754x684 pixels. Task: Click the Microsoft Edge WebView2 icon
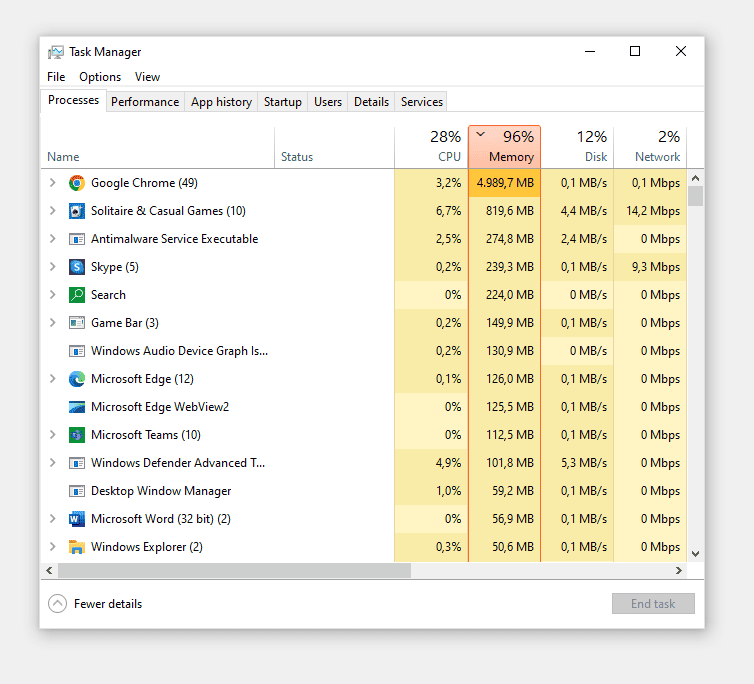coord(77,407)
